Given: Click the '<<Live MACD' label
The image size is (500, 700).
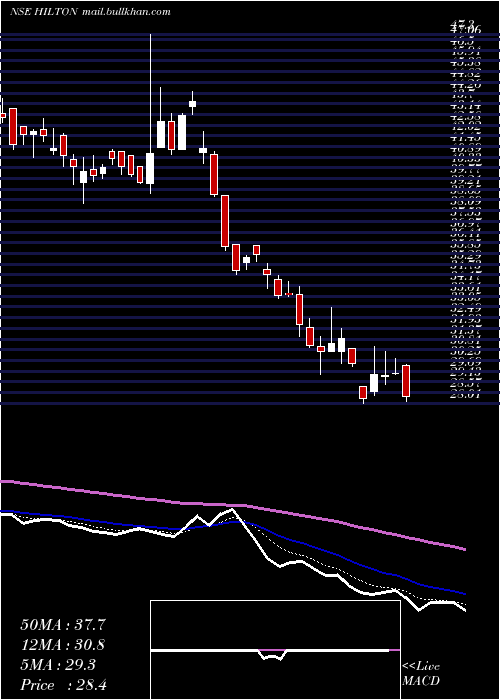Looking at the screenshot, I should (x=421, y=674).
